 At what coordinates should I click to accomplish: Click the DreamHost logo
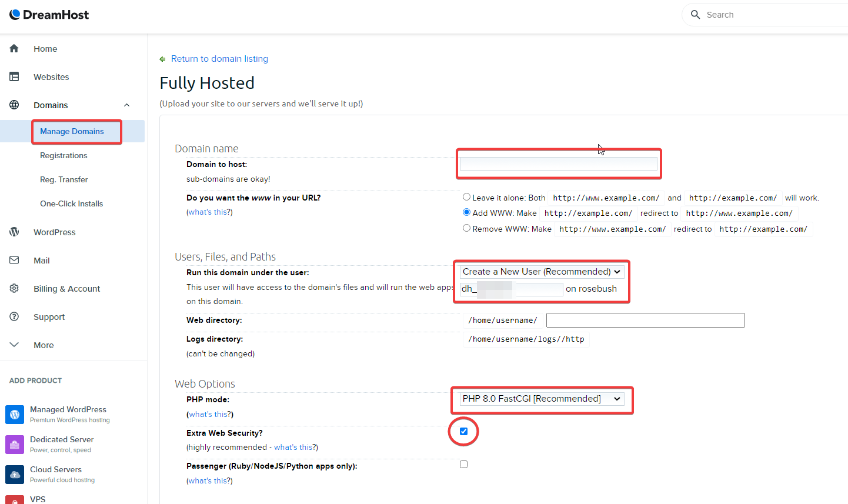click(49, 14)
